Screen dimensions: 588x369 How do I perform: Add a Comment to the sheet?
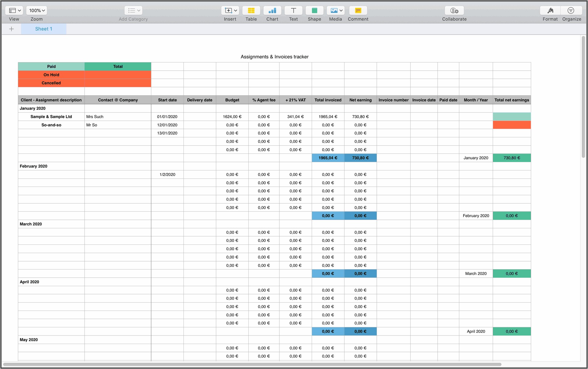pos(358,11)
